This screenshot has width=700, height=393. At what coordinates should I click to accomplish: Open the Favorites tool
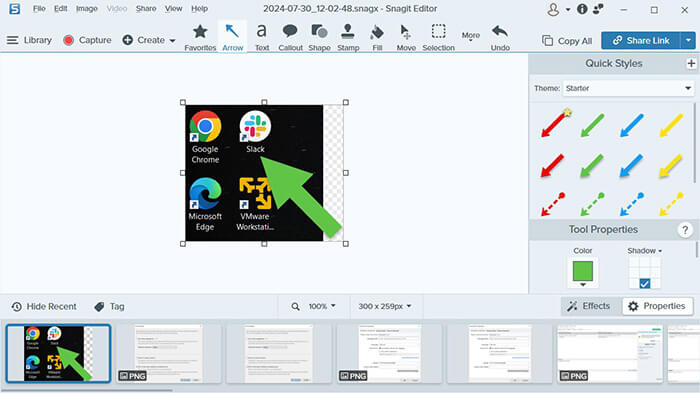[200, 38]
